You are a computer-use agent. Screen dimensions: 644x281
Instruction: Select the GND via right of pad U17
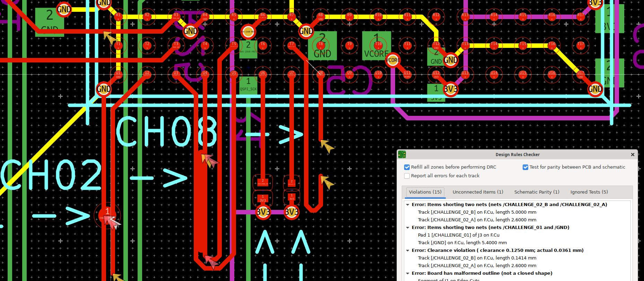pyautogui.click(x=595, y=89)
